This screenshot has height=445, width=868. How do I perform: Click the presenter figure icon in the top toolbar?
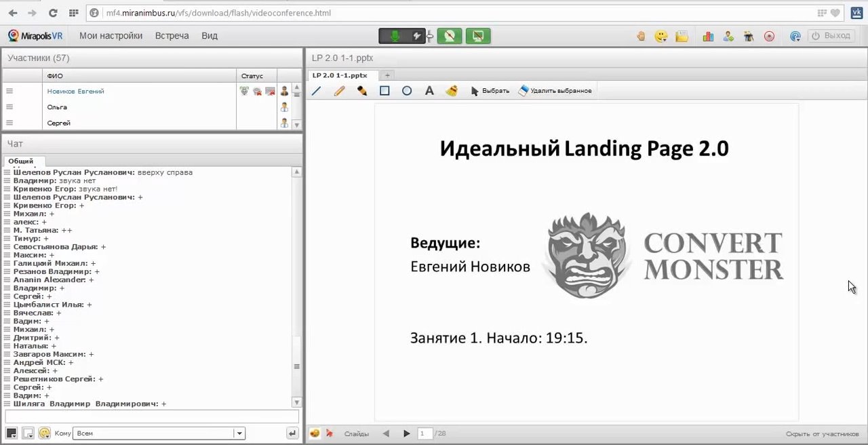(749, 36)
